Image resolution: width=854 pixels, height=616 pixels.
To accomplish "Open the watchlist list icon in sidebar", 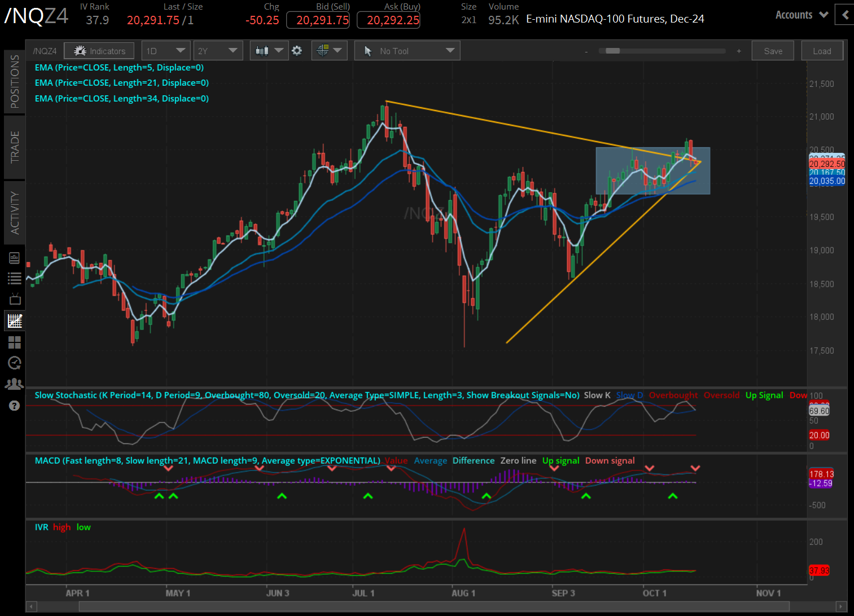I will (14, 278).
